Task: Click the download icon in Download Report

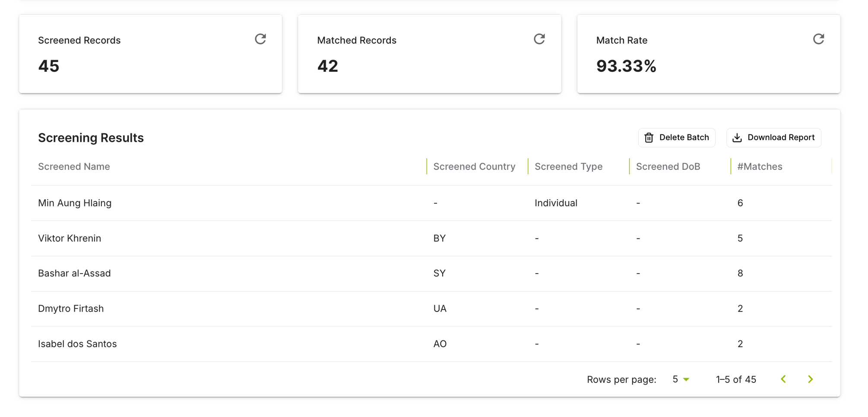Action: coord(737,138)
